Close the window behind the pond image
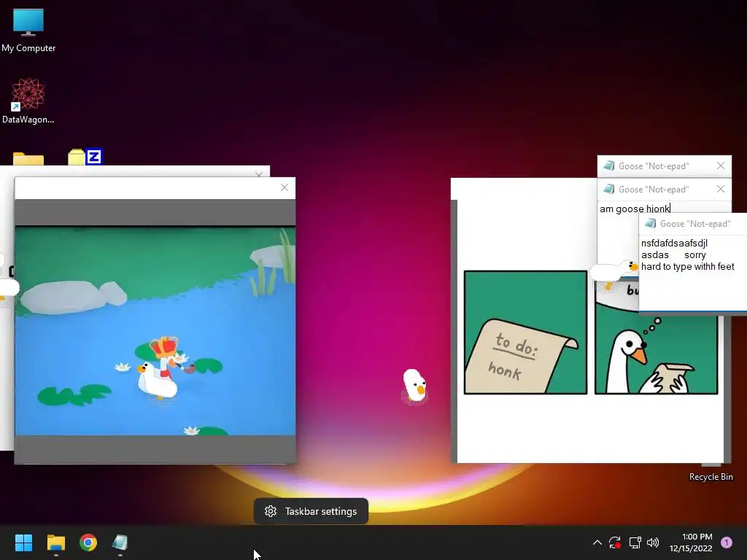Image resolution: width=747 pixels, height=560 pixels. (x=259, y=174)
